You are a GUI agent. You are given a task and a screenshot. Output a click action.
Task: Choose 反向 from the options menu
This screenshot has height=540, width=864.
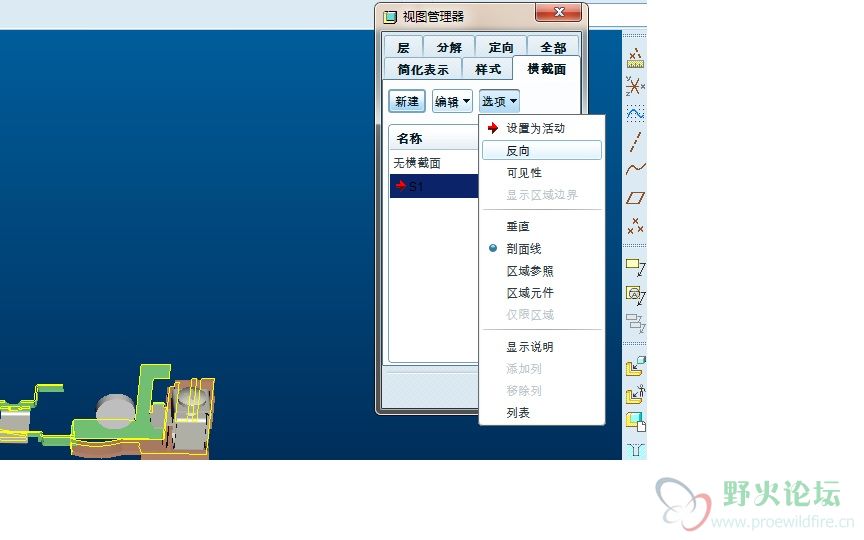tap(542, 150)
